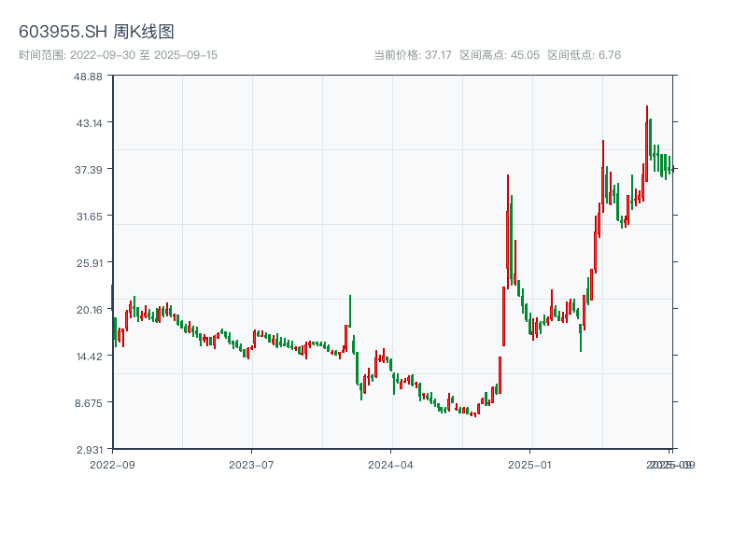This screenshot has width=747, height=560.
Task: Click the y-axis label 25.91
Action: coord(89,263)
